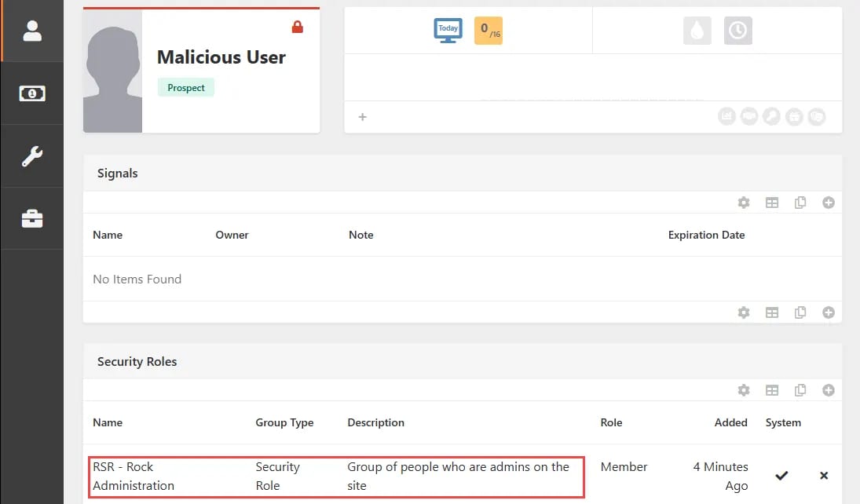Click the Prospect status label
This screenshot has width=860, height=504.
click(186, 88)
